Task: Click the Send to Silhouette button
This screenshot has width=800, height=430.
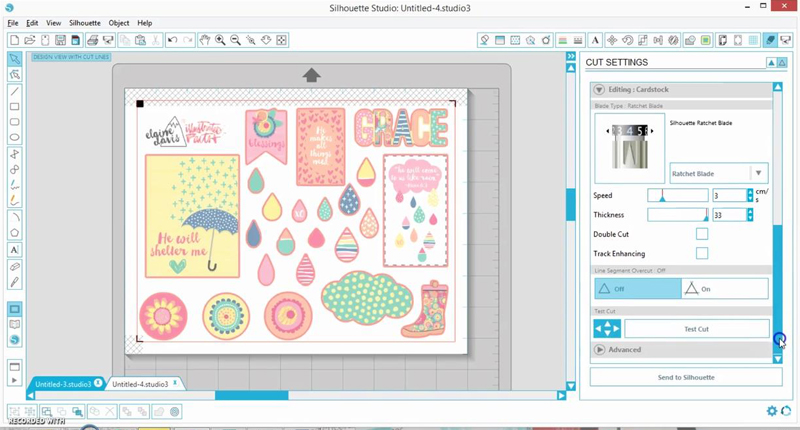Action: (686, 377)
